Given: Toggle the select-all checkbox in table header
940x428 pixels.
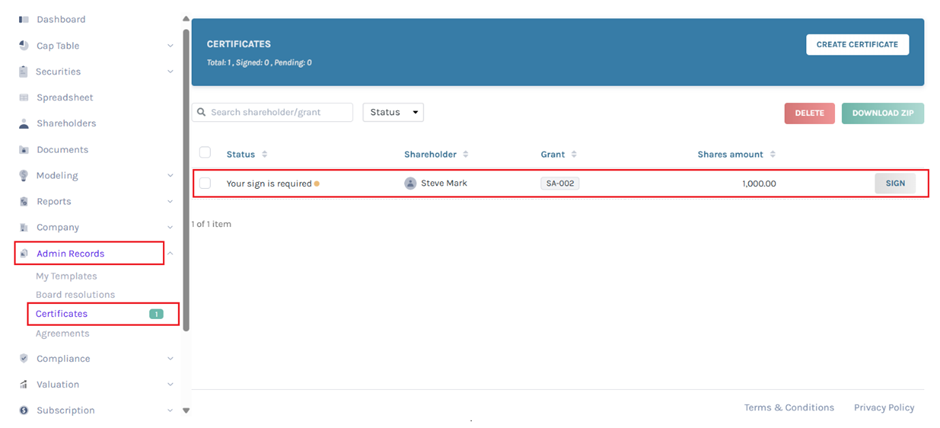Looking at the screenshot, I should point(205,153).
